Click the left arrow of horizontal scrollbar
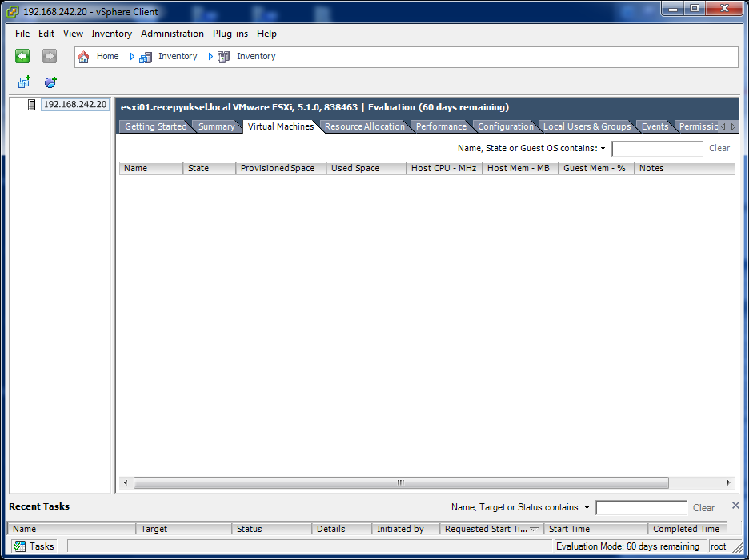The height and width of the screenshot is (560, 749). pos(126,482)
